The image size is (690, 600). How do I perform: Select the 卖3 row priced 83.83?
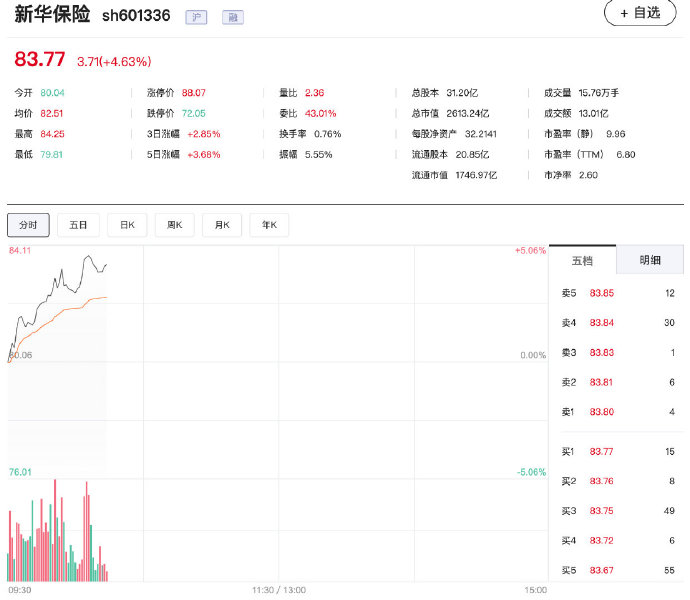click(618, 353)
